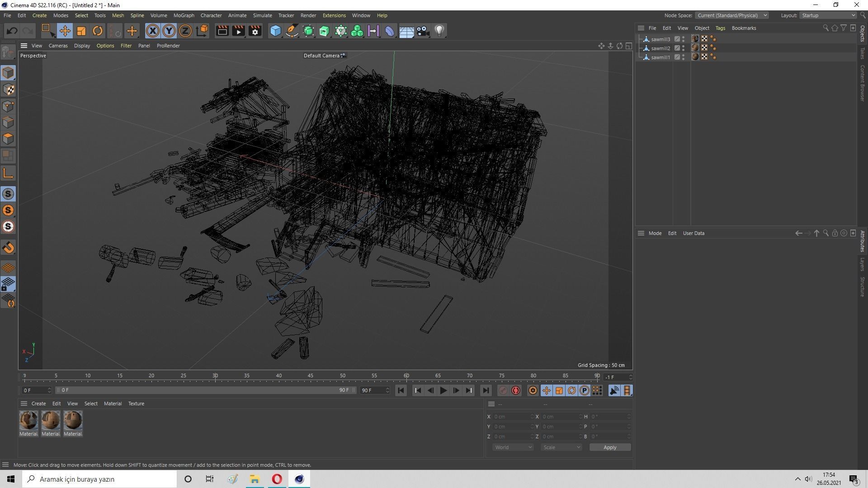Open the Extensions menu

point(334,15)
